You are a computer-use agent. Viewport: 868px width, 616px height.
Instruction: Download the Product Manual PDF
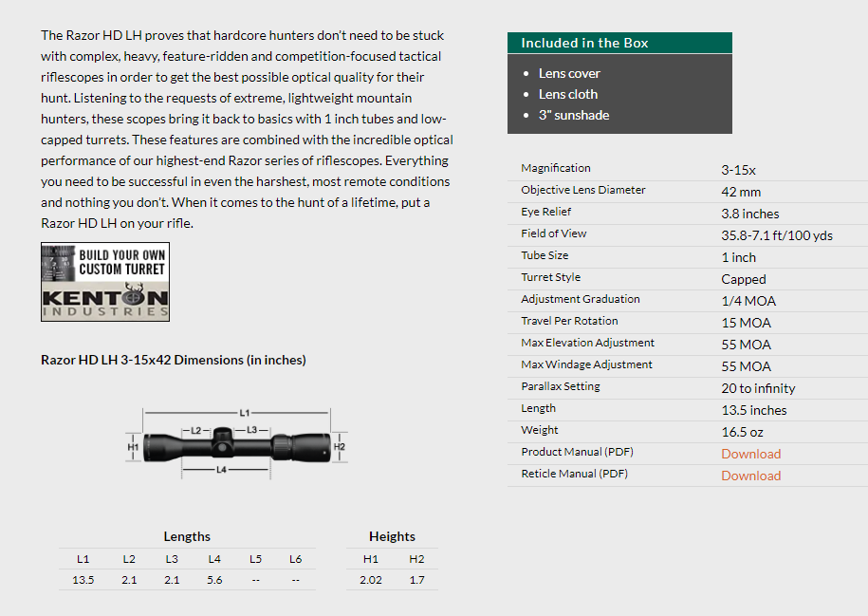coord(750,454)
